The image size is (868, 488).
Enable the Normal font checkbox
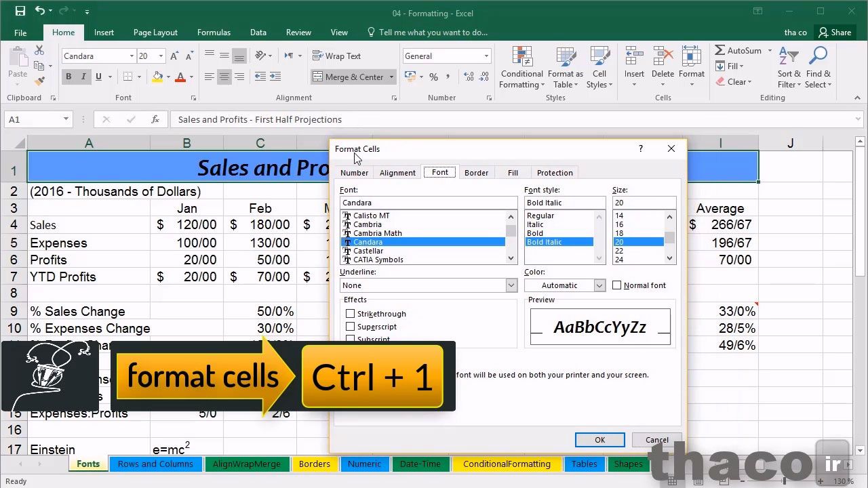pos(616,285)
